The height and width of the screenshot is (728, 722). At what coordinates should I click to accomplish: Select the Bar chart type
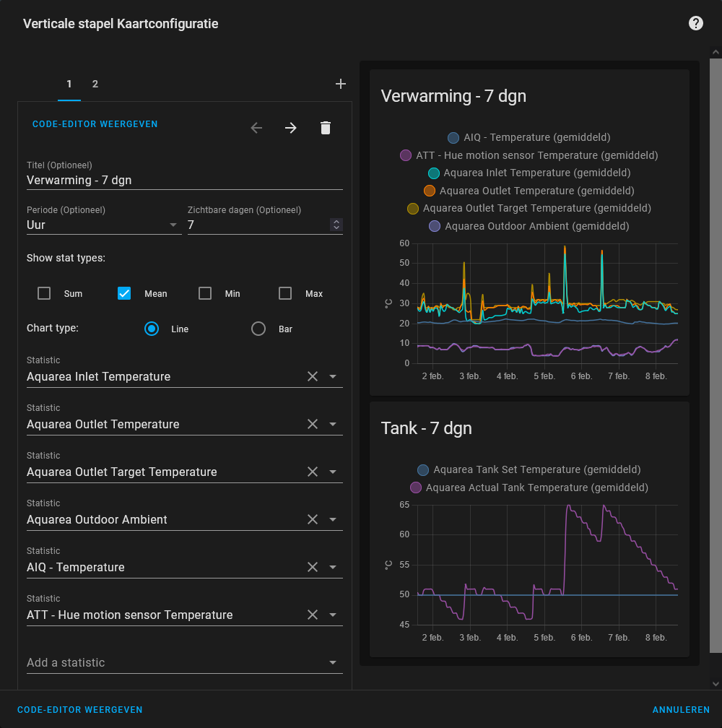pyautogui.click(x=258, y=329)
